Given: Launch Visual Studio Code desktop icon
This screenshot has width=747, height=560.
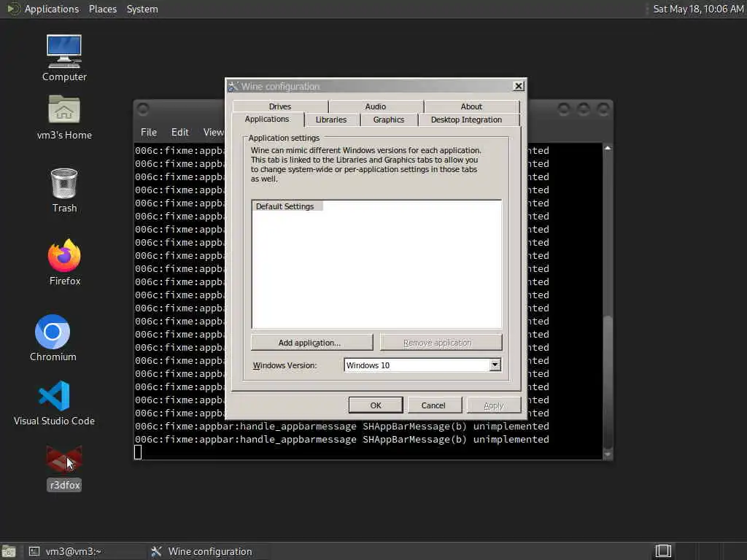Looking at the screenshot, I should (x=54, y=396).
